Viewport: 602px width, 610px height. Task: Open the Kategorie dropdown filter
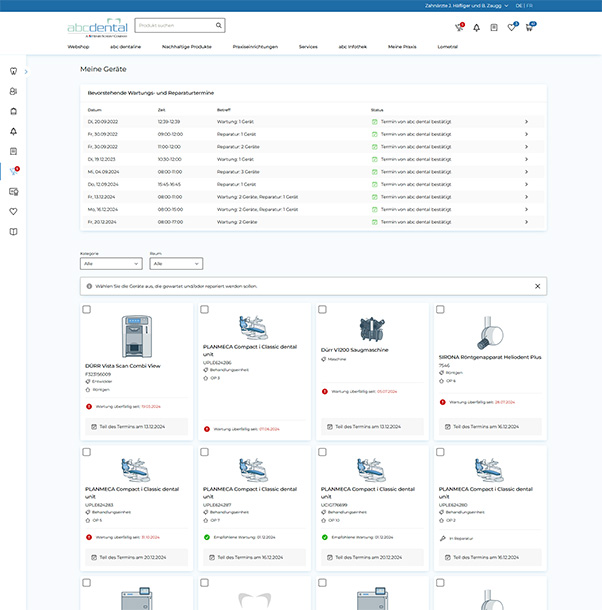[x=111, y=264]
